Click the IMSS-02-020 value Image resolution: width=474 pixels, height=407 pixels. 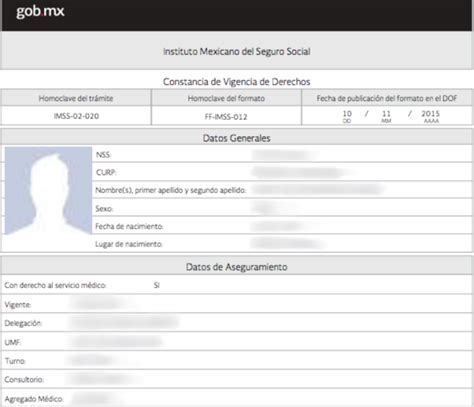coord(76,116)
